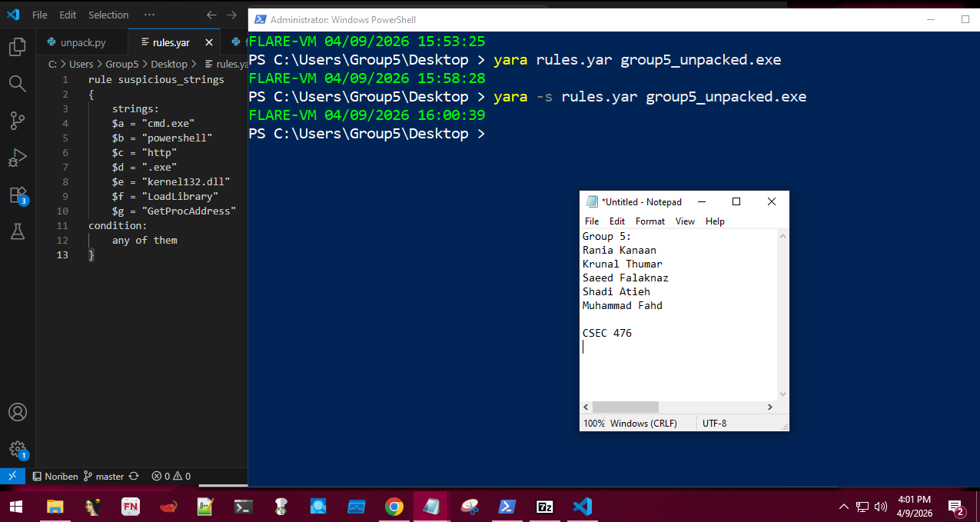The image size is (980, 522).
Task: Click the line number 13 gutter
Action: (62, 254)
